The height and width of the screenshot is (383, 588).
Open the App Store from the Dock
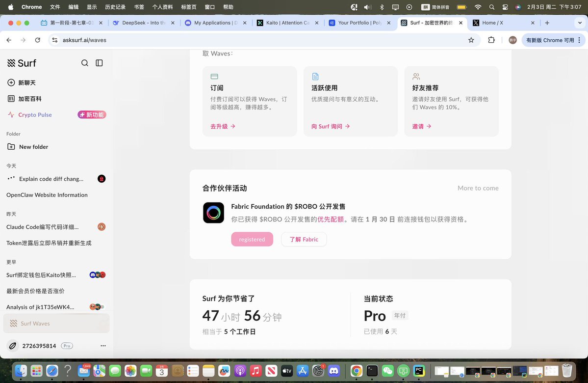[x=302, y=371]
